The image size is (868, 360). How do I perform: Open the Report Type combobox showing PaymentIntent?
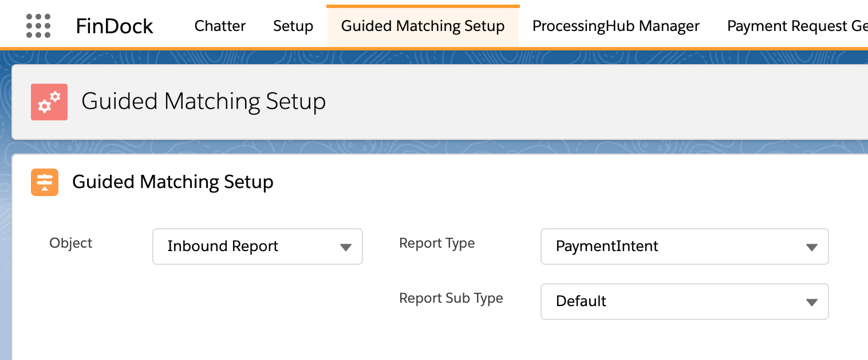[684, 246]
